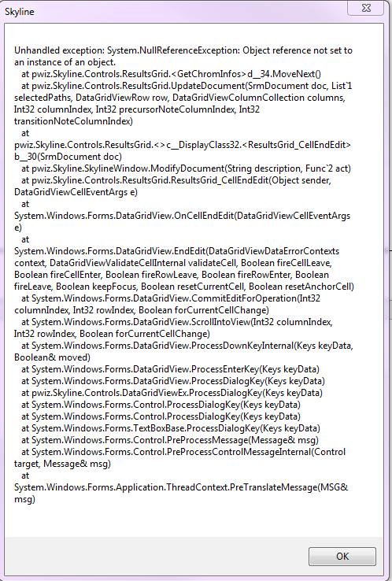Click the DataGridViewEx.ProcessDialogKey stack line

[x=172, y=393]
